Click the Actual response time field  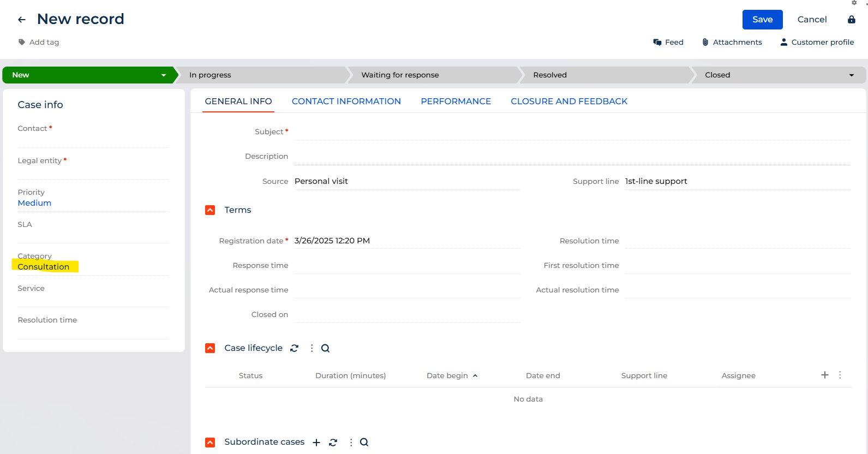[407, 290]
